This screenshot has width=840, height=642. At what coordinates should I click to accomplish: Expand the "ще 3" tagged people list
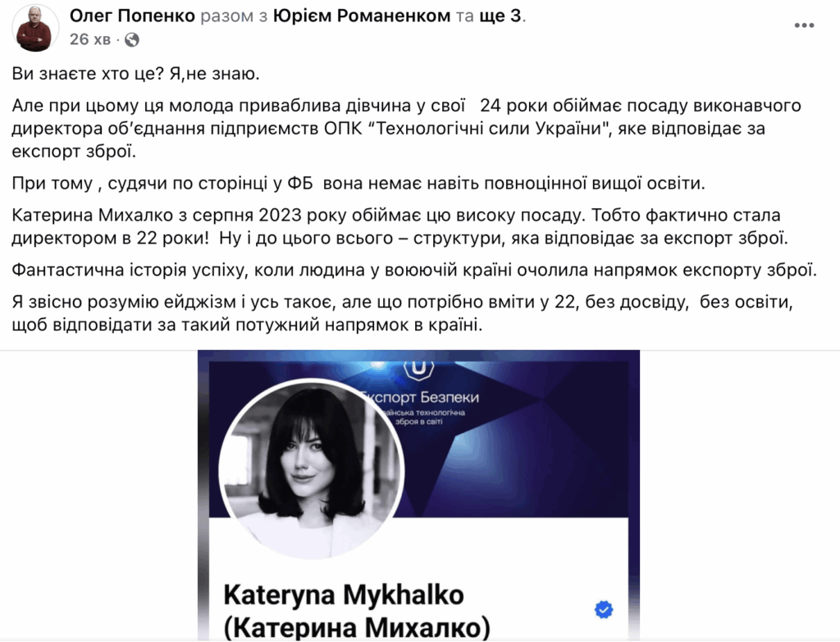click(x=500, y=16)
